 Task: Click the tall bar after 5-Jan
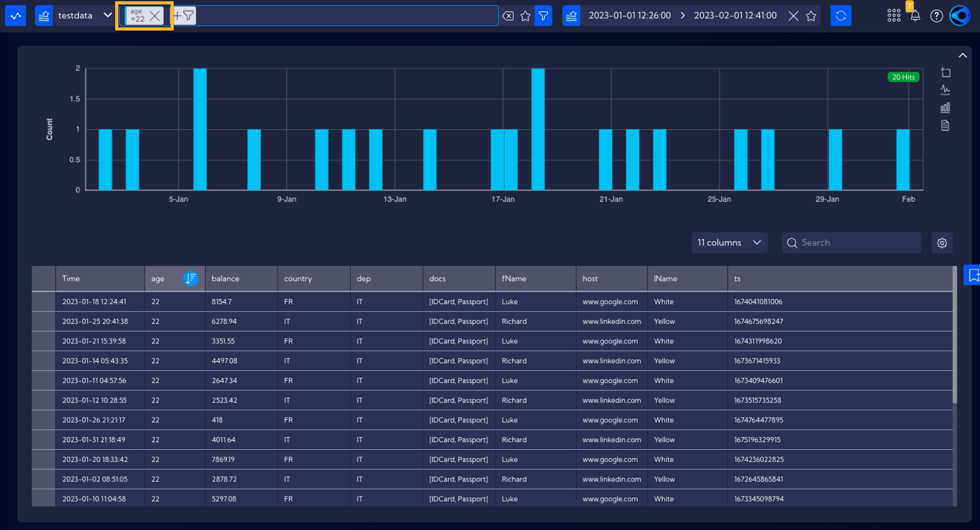200,129
